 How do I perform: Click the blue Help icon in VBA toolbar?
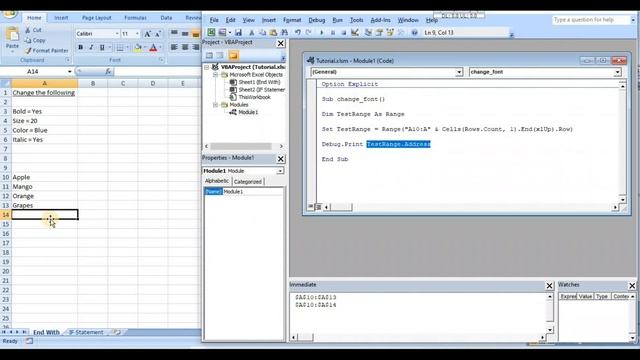coord(414,32)
